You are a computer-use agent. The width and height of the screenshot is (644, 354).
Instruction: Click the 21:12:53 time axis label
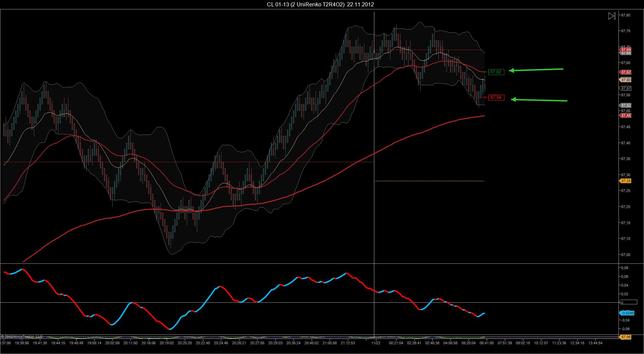click(x=348, y=343)
